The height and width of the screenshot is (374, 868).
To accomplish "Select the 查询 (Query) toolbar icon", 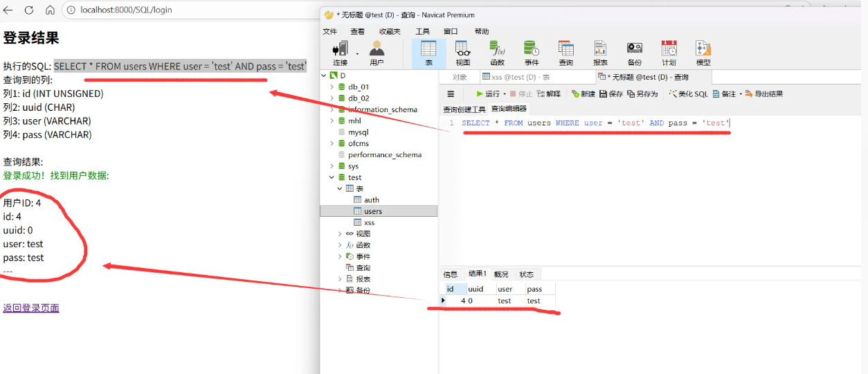I will 566,53.
